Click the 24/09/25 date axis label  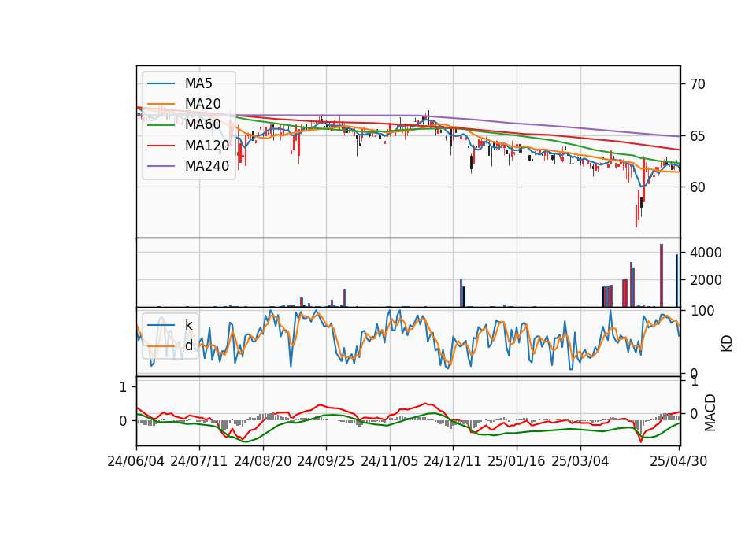coord(326,461)
